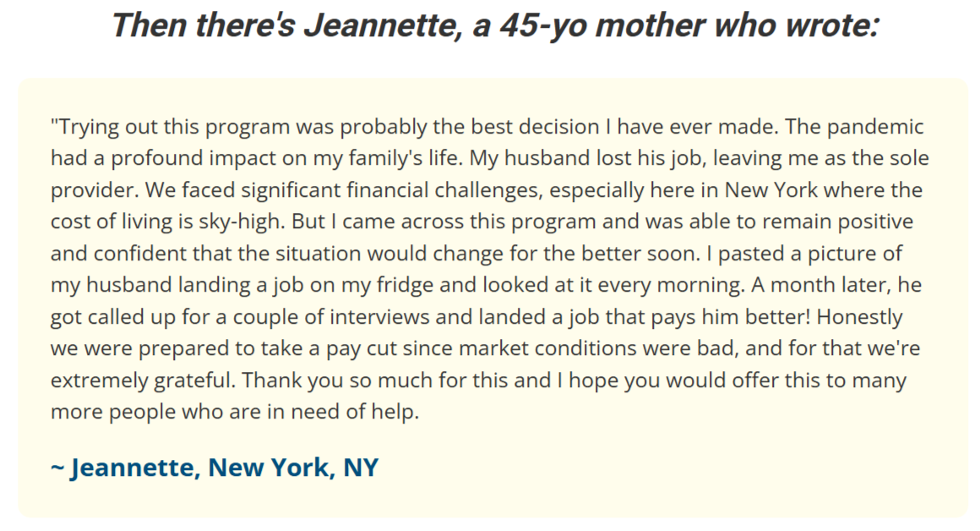Open the "~ Jeannette, New York, NY" signature
Image resolution: width=980 pixels, height=531 pixels.
click(215, 467)
